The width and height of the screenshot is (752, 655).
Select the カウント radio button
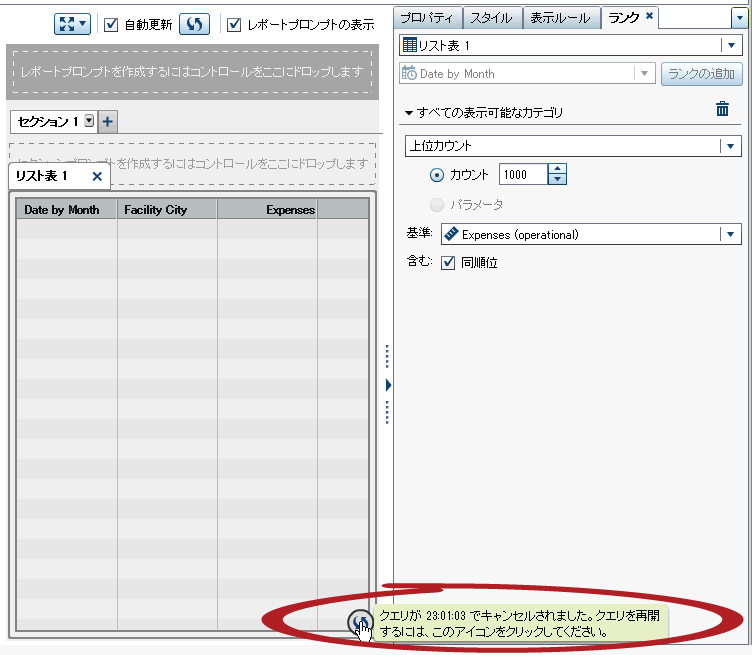[436, 174]
